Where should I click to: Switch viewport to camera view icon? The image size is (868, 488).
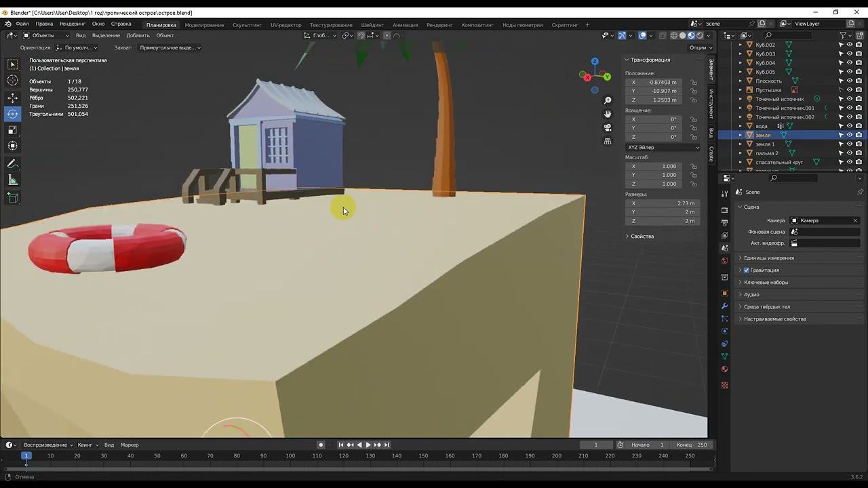pos(608,127)
